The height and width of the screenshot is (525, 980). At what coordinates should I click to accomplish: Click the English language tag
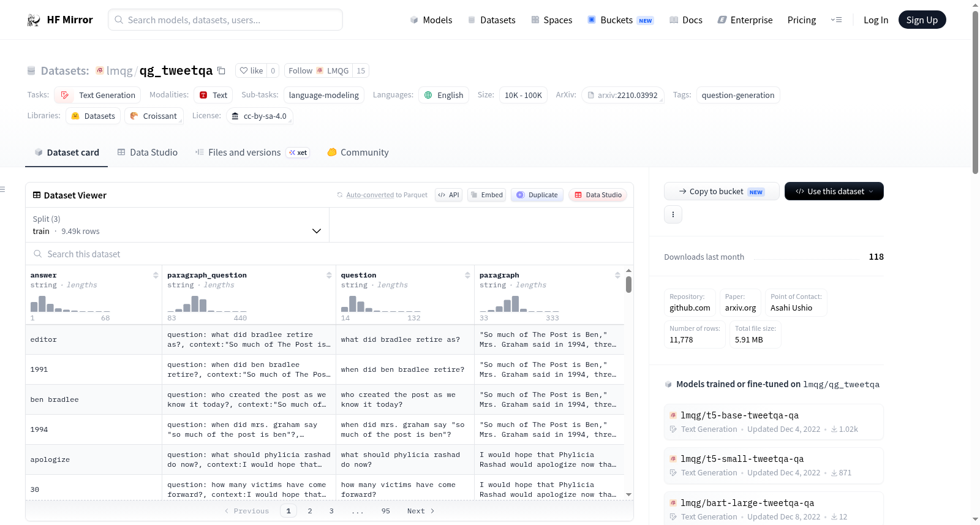[x=444, y=95]
